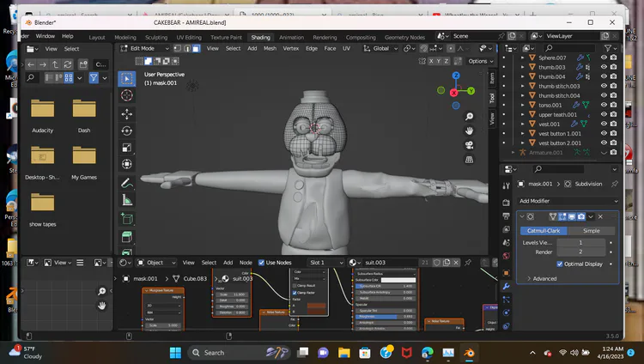Click the Levels Viewport value field

(x=580, y=242)
